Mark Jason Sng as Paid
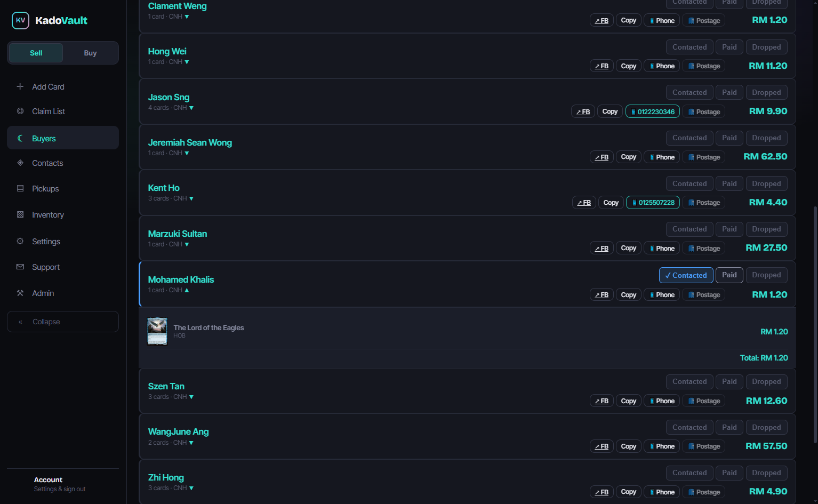The image size is (818, 504). coord(729,92)
